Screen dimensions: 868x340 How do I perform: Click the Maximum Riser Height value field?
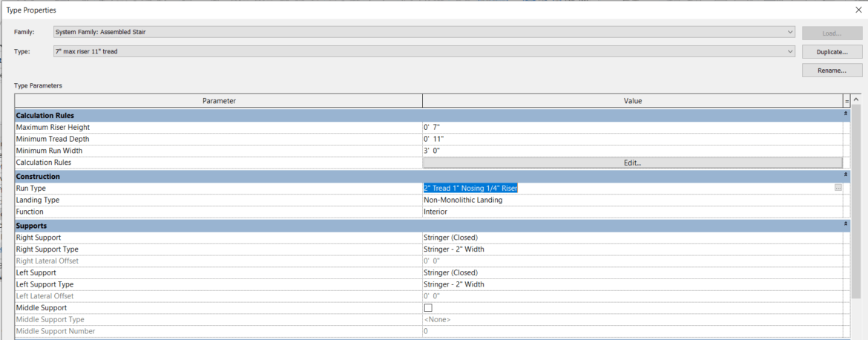[632, 128]
